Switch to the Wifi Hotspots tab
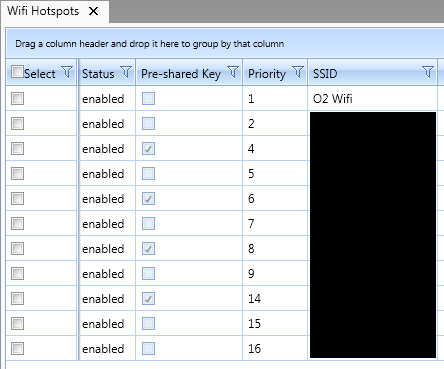Image resolution: width=444 pixels, height=369 pixels. (43, 11)
